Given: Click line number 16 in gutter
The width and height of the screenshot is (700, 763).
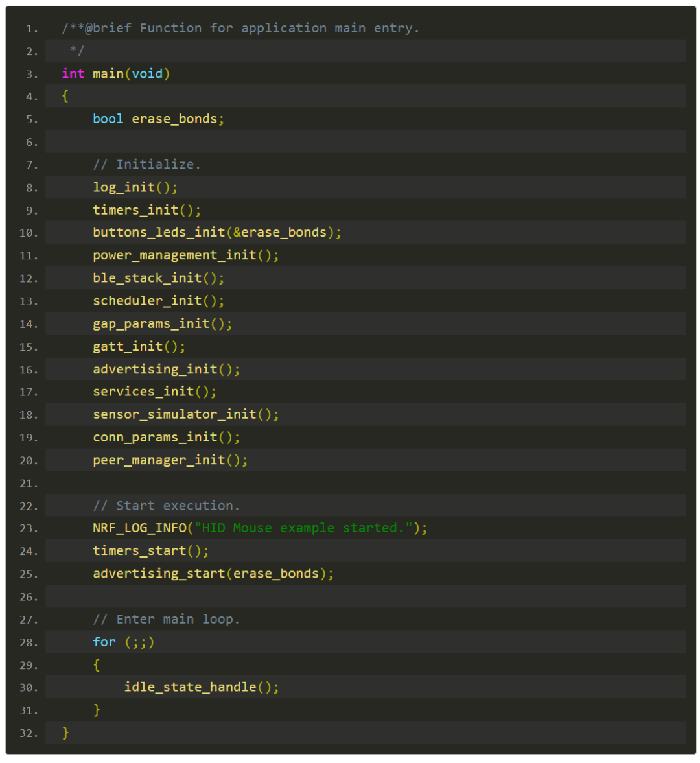Looking at the screenshot, I should pos(29,370).
